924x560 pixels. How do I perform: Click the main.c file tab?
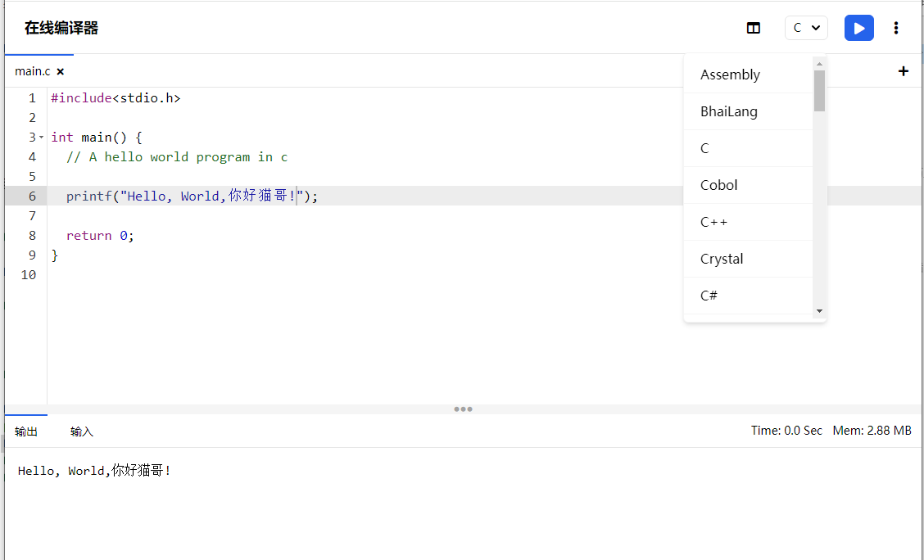coord(33,71)
